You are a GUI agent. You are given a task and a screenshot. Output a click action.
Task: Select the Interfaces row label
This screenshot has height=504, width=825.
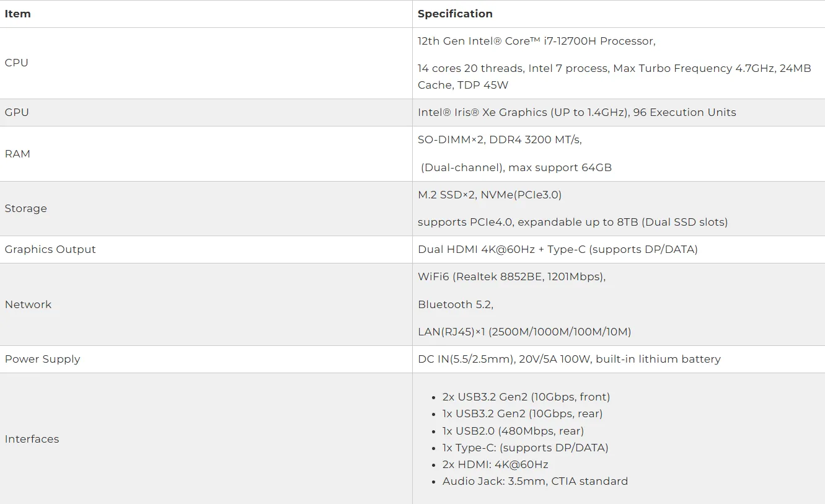pyautogui.click(x=32, y=439)
